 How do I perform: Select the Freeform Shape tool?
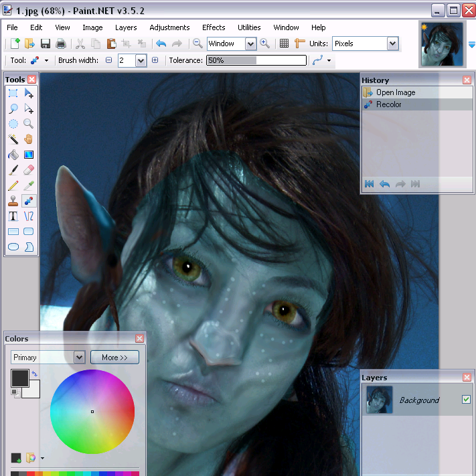click(29, 247)
